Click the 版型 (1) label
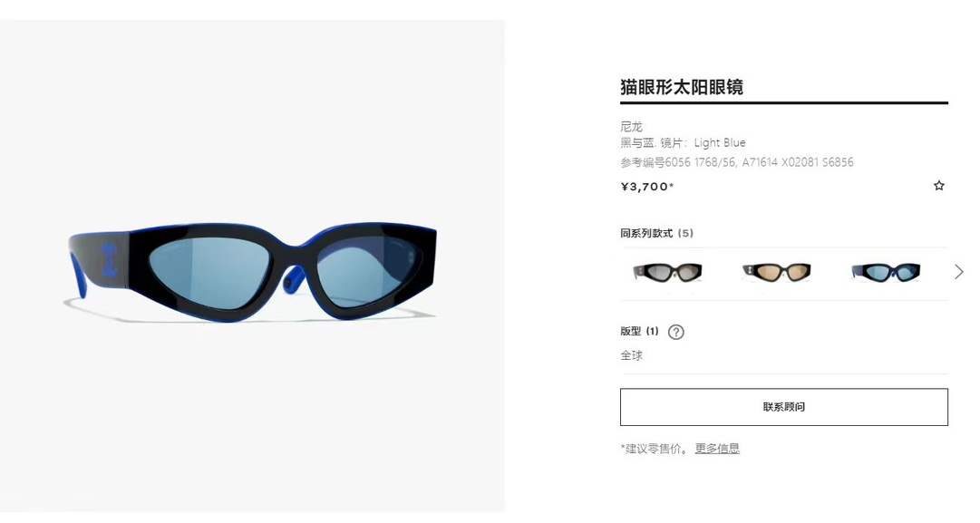This screenshot has width=980, height=523. coord(639,331)
